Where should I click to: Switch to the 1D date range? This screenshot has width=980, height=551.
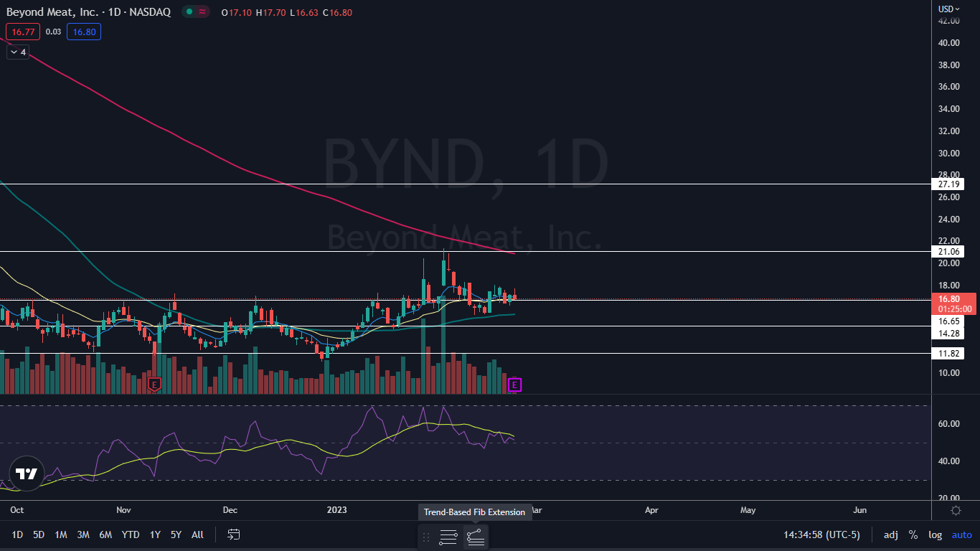point(17,534)
